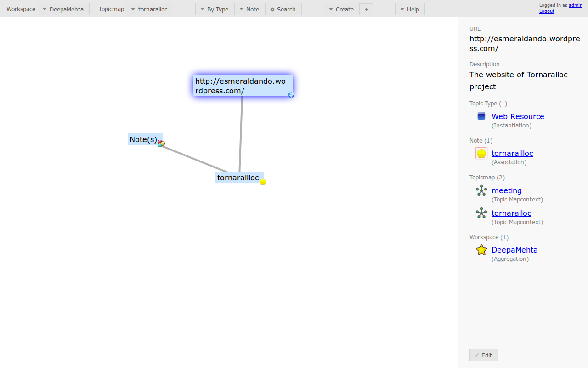This screenshot has width=588, height=368.
Task: Open the tornaralloc topicmap link in the panel
Action: coord(511,213)
